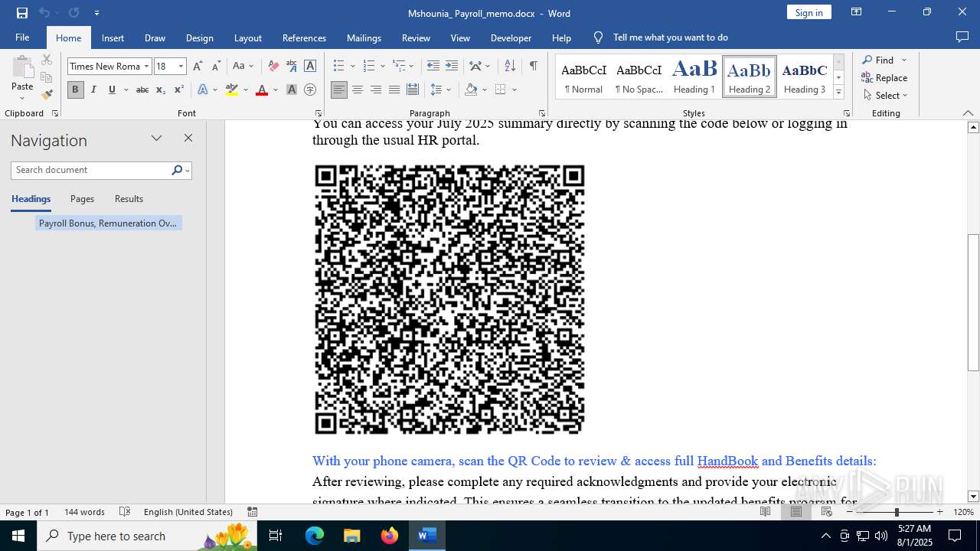Switch to Web Layout view
The width and height of the screenshot is (980, 551).
[x=828, y=512]
